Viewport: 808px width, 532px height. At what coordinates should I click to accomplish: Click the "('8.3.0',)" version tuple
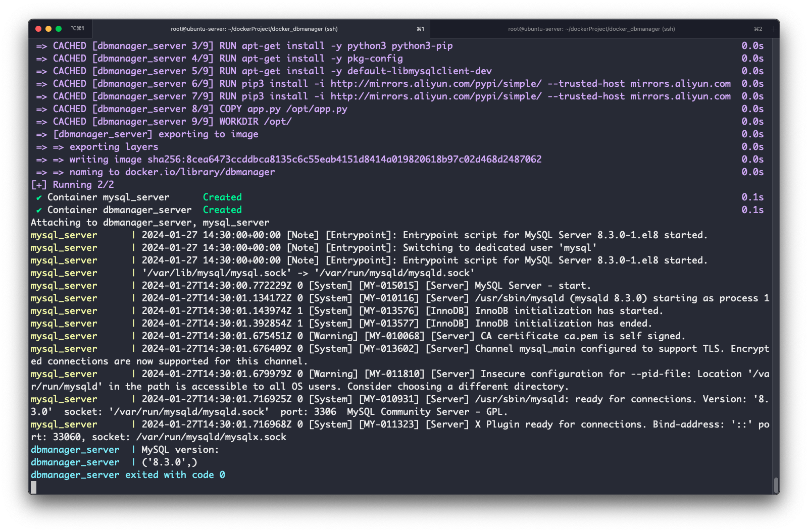click(170, 462)
